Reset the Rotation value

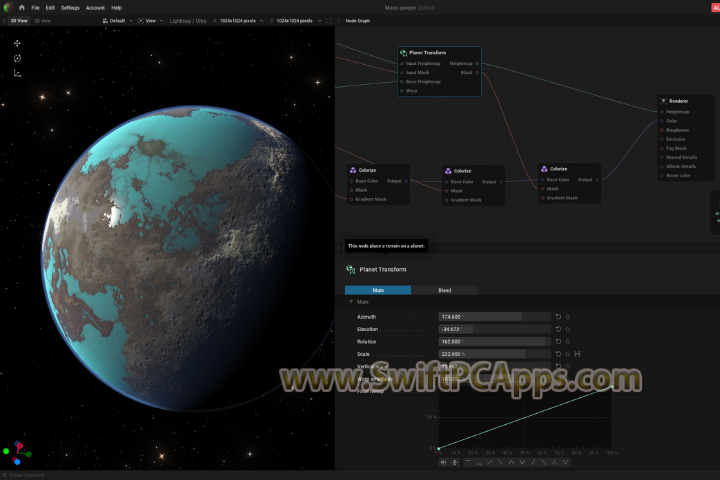[x=558, y=341]
